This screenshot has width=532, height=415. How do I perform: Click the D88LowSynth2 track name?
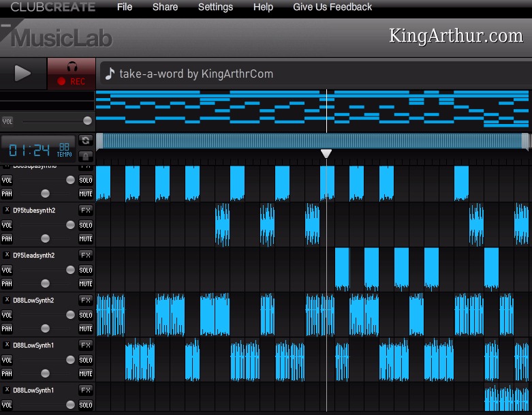(x=33, y=301)
